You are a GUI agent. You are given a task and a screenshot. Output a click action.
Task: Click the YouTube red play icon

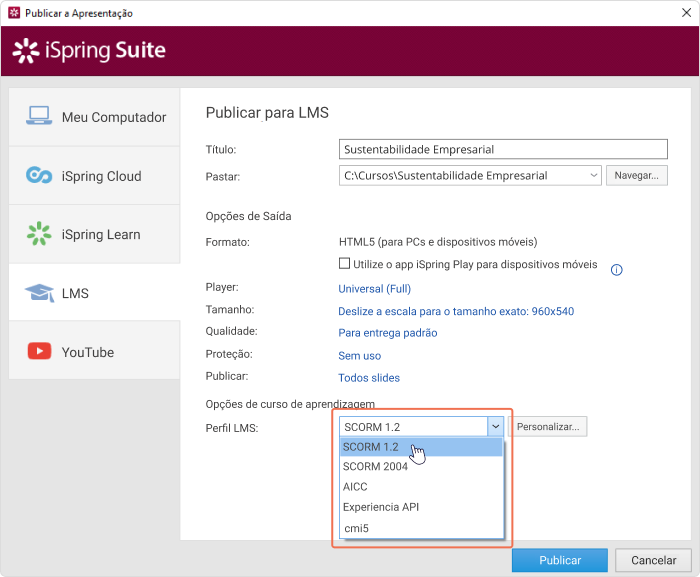coord(39,351)
